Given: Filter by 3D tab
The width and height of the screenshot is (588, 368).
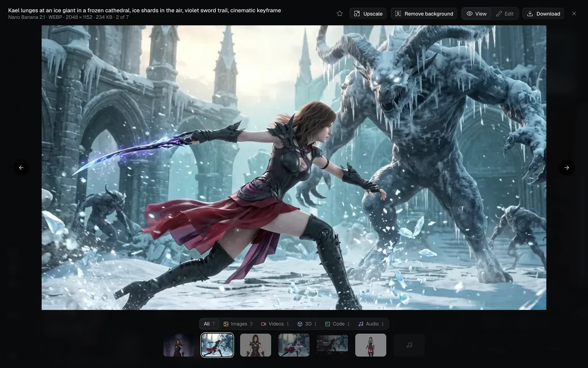Looking at the screenshot, I should pos(307,324).
